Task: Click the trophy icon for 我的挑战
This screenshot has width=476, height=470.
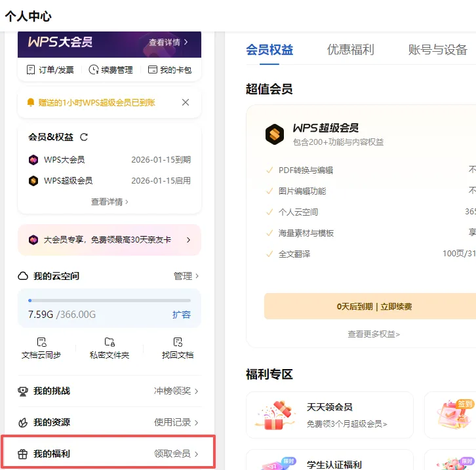Action: 23,391
